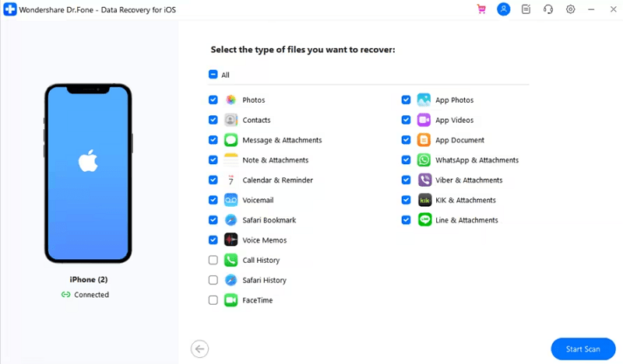Image resolution: width=623 pixels, height=364 pixels.
Task: Open the feedback note icon
Action: [526, 9]
